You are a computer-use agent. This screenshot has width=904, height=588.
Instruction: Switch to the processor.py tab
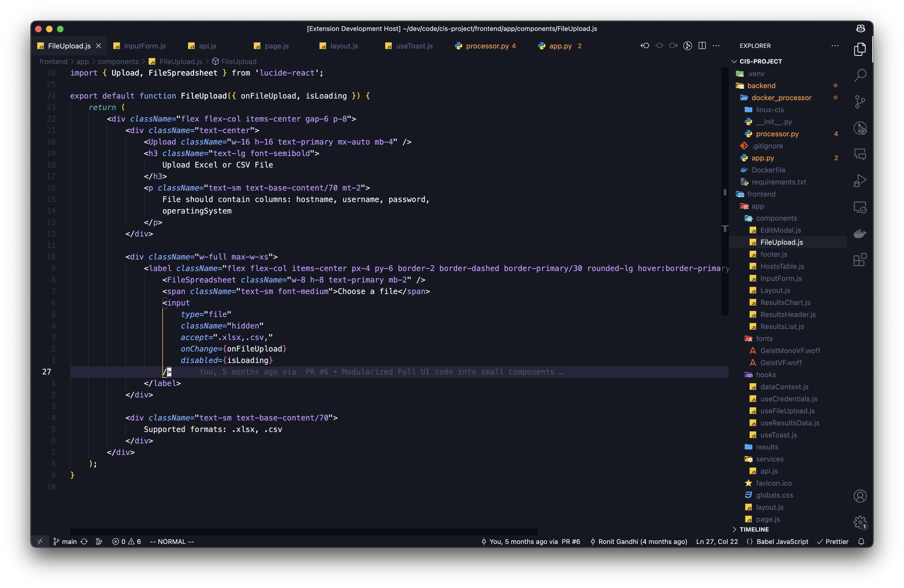[x=487, y=46]
